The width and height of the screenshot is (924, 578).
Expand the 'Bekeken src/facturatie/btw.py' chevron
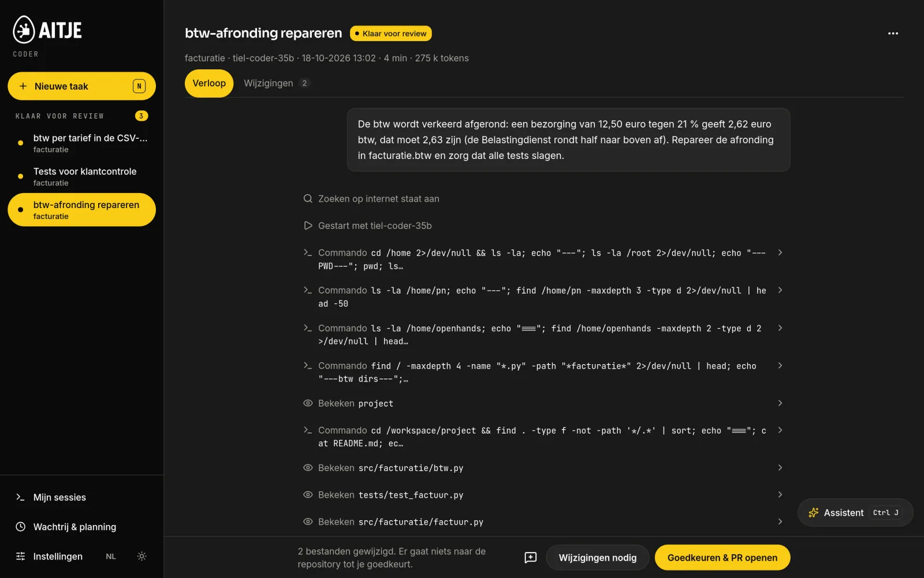point(780,468)
